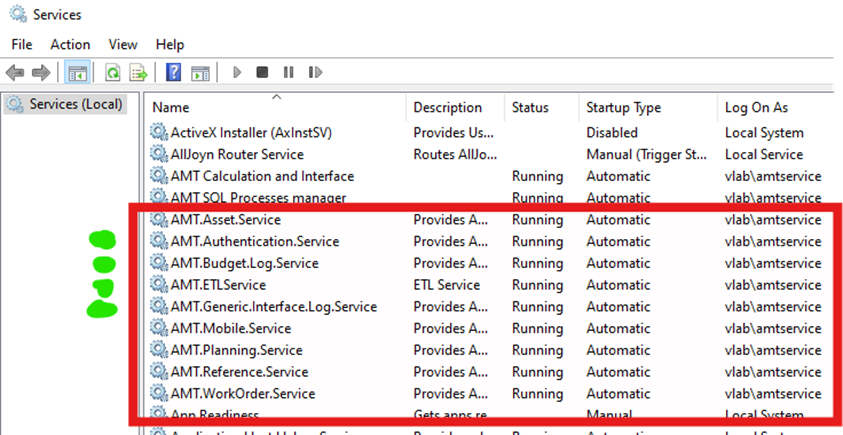Click gear icon of AMT.Mobile.Service row
Viewport: 843px width, 435px height.
tap(159, 328)
